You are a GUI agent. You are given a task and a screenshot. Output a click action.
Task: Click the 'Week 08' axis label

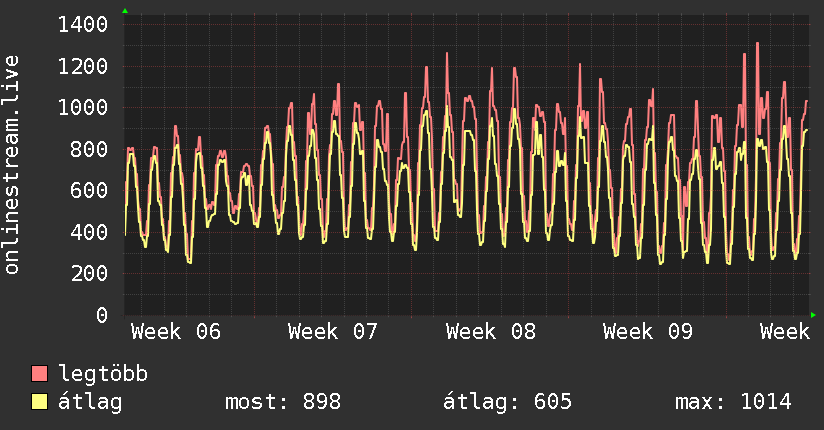(x=491, y=332)
